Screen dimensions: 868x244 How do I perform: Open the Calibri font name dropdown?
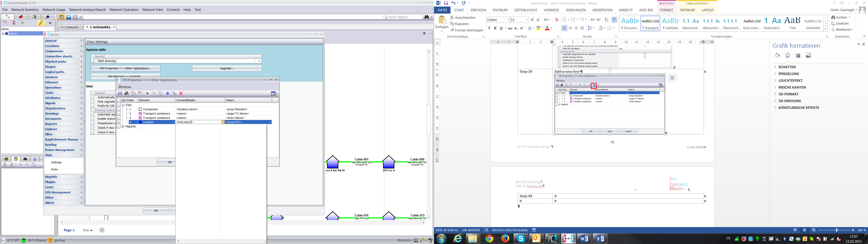pos(508,20)
